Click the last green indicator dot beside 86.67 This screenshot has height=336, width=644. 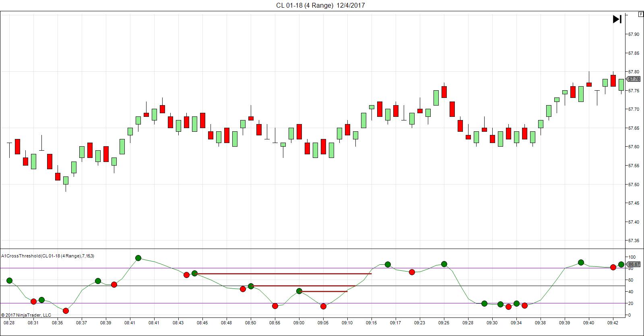[621, 264]
